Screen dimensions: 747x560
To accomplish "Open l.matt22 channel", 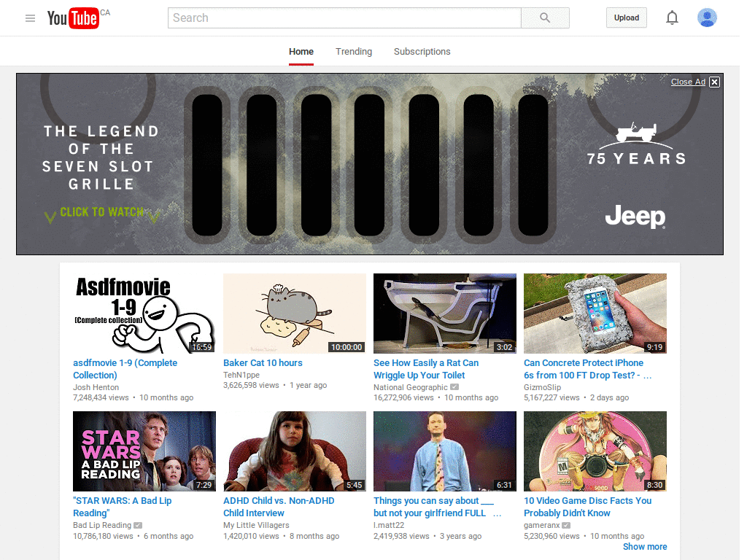I will pos(389,525).
